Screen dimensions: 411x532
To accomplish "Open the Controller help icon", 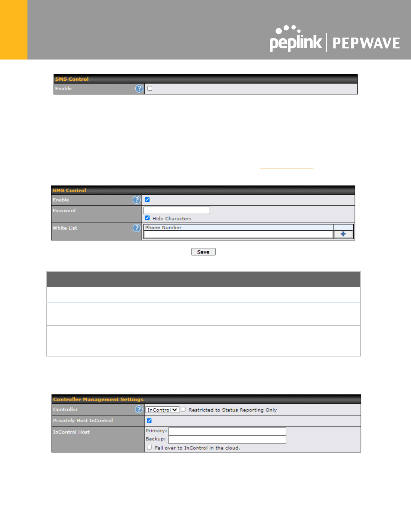I will pos(139,409).
